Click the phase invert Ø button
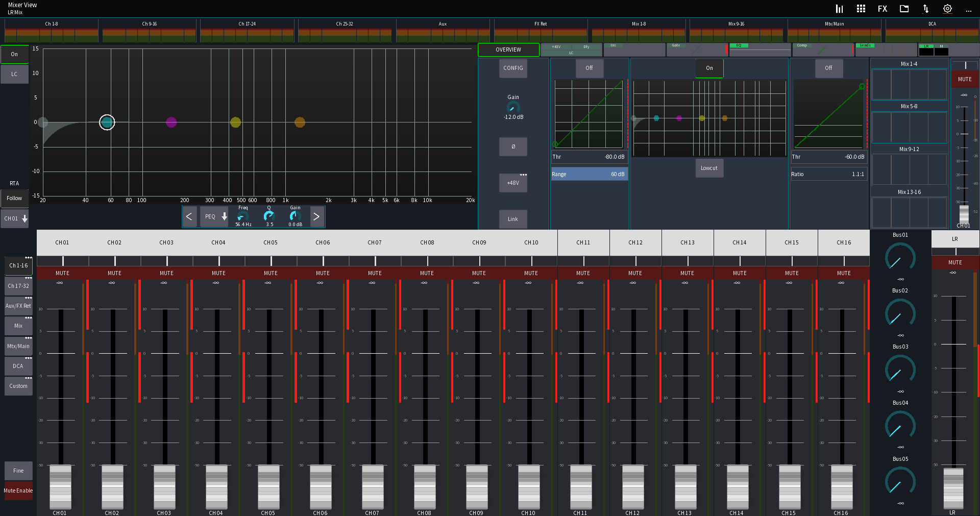Image resolution: width=980 pixels, height=516 pixels. 513,146
